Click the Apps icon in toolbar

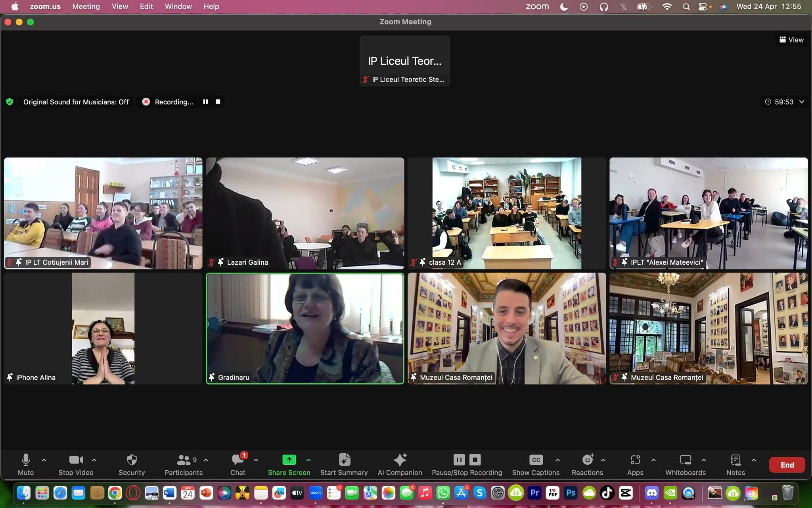pyautogui.click(x=635, y=460)
